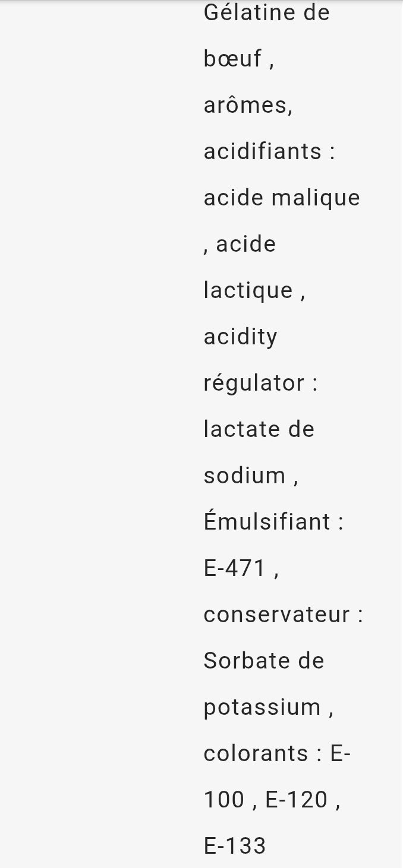Tap the word 'sodium'
This screenshot has height=868, width=403.
245,476
